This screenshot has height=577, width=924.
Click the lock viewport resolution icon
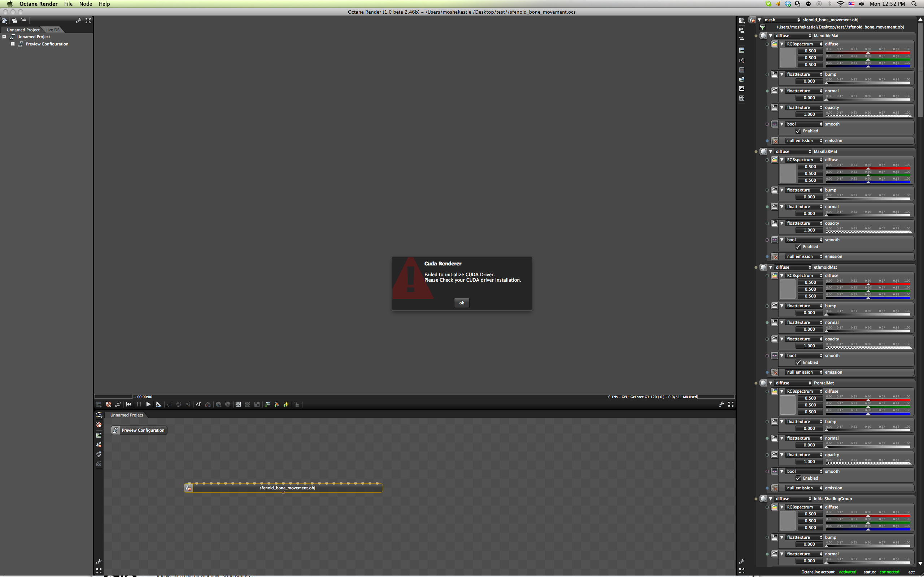click(x=297, y=405)
